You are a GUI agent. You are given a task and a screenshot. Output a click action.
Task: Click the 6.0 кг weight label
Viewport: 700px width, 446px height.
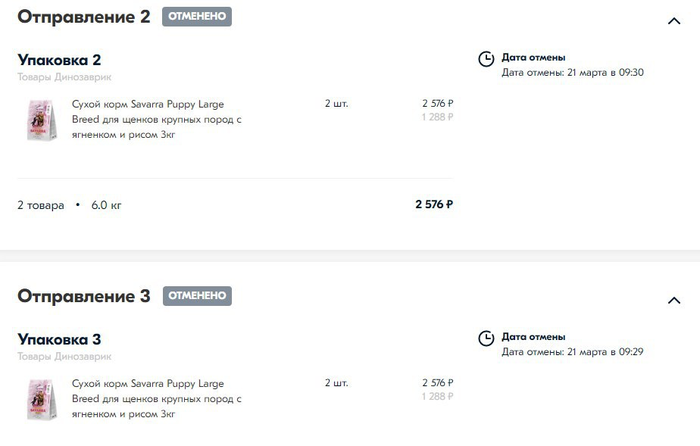106,205
